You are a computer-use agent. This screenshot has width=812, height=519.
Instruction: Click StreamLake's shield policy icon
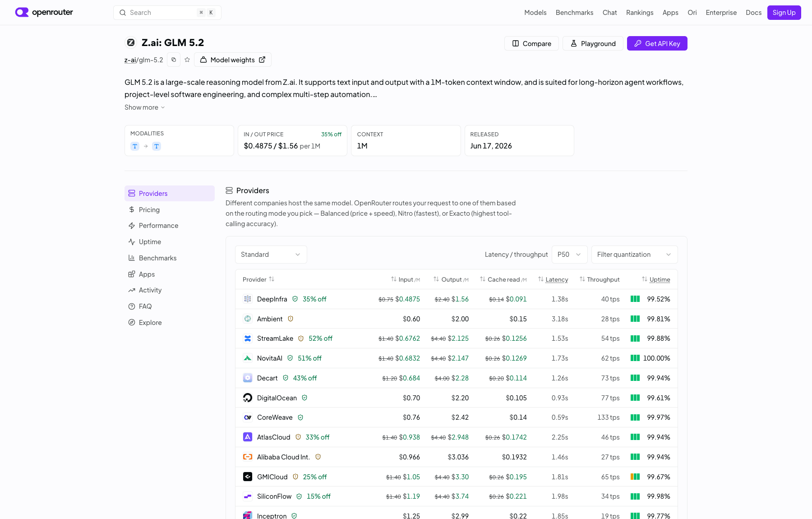click(301, 338)
